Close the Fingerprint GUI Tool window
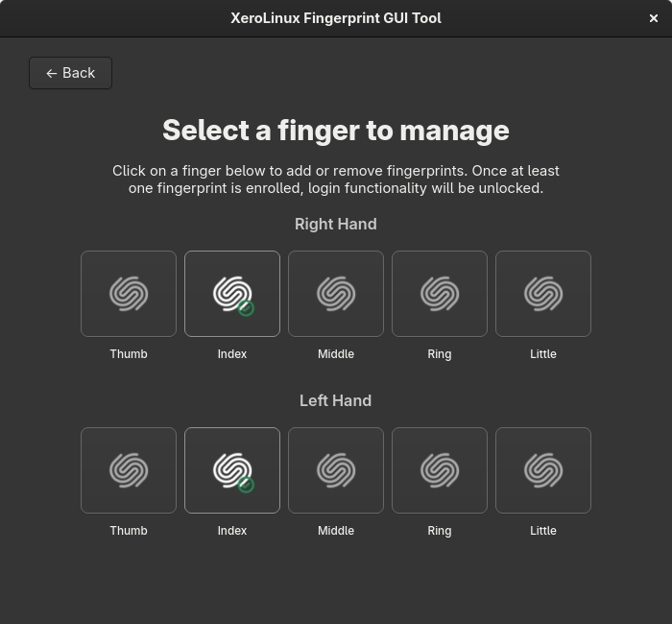This screenshot has height=624, width=672. pos(654,18)
